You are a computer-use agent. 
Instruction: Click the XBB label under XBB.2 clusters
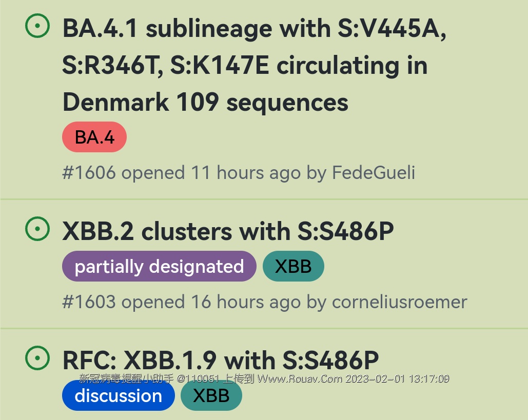(x=293, y=266)
